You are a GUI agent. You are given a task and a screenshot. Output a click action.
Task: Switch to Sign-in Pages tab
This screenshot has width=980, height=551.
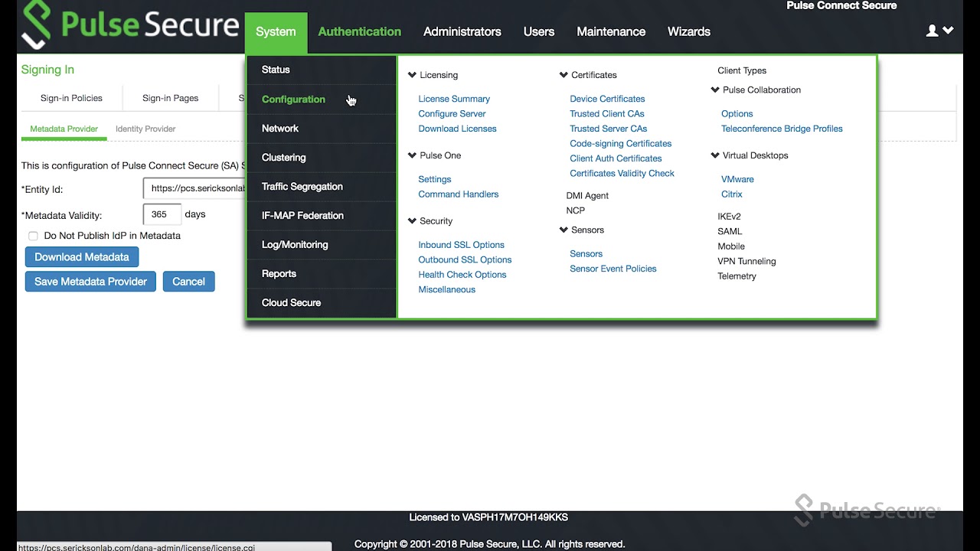click(170, 98)
